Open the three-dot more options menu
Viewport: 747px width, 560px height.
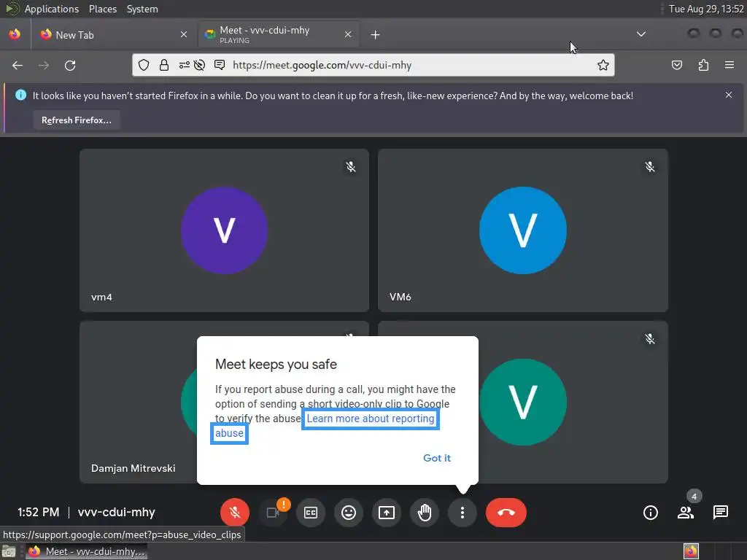point(462,513)
